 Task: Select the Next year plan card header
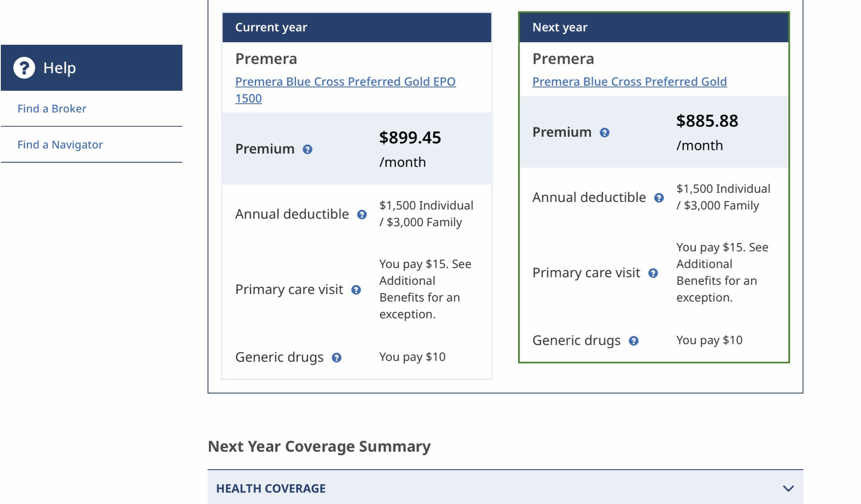click(653, 28)
